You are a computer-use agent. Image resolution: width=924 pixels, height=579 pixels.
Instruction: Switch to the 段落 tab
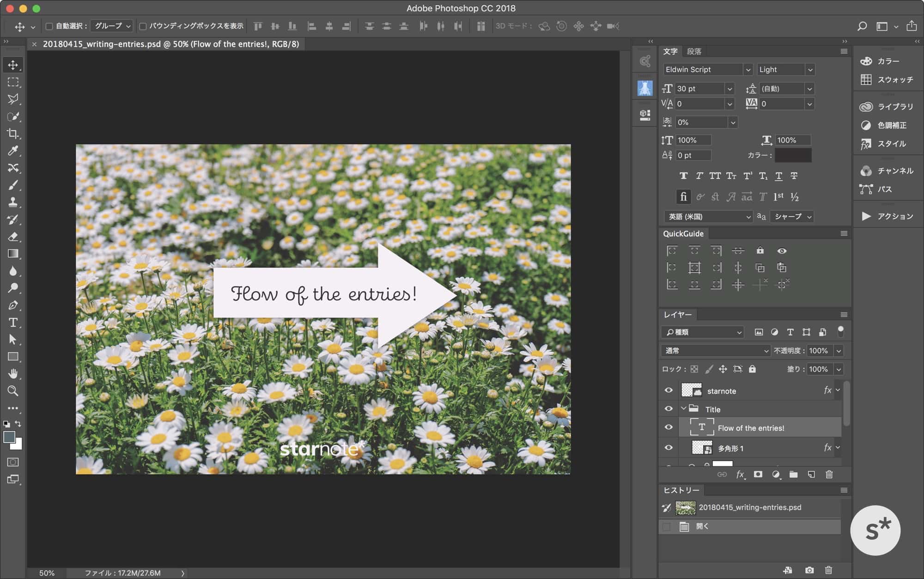point(693,51)
